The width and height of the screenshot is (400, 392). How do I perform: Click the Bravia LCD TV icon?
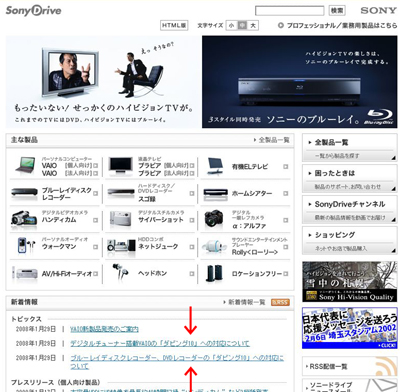(120, 166)
